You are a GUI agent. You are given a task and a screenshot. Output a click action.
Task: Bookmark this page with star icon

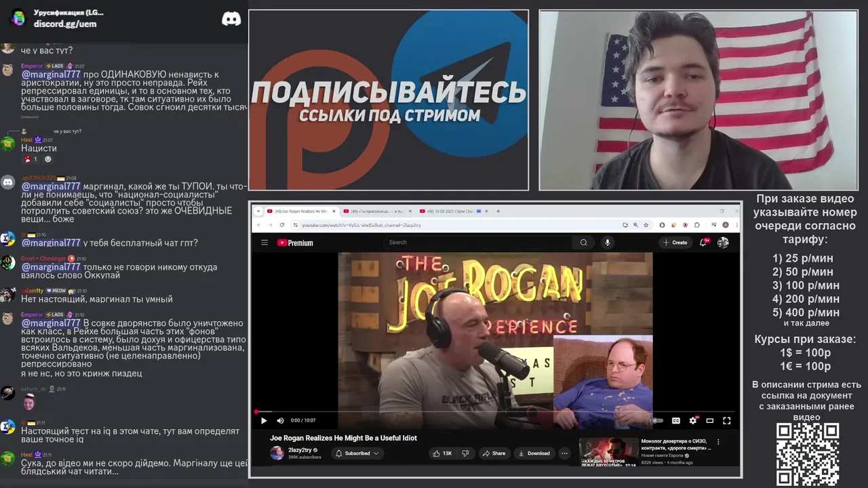click(646, 225)
